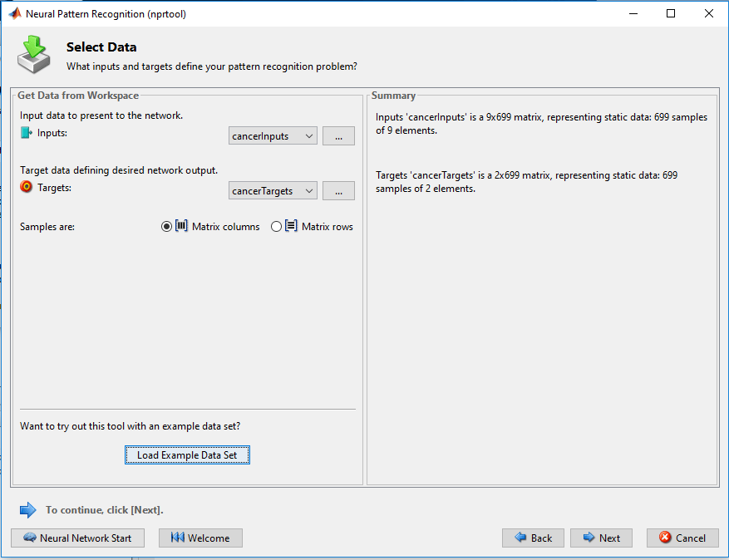Expand the cancerTargets dropdown
729x560 pixels.
(x=273, y=190)
